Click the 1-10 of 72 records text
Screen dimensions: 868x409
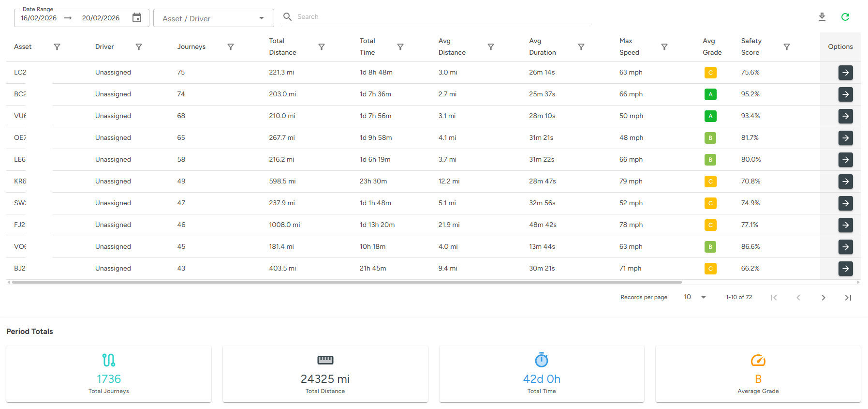coord(739,297)
